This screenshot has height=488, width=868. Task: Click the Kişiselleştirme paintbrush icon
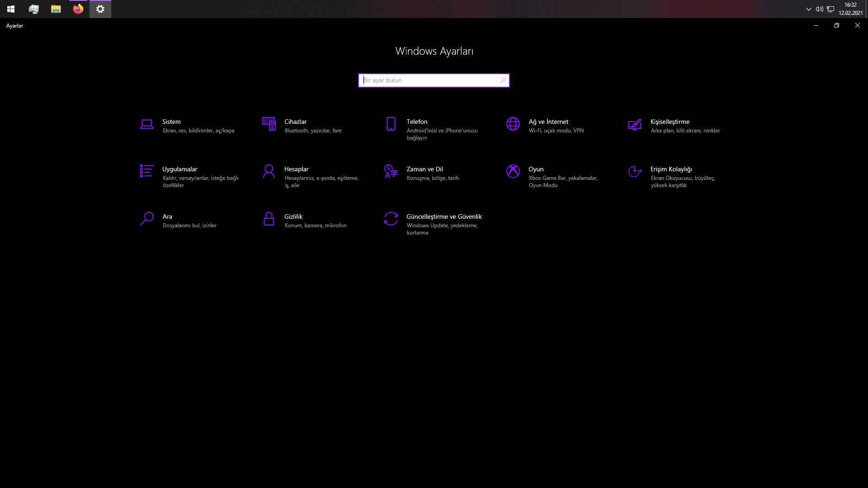[x=635, y=124]
